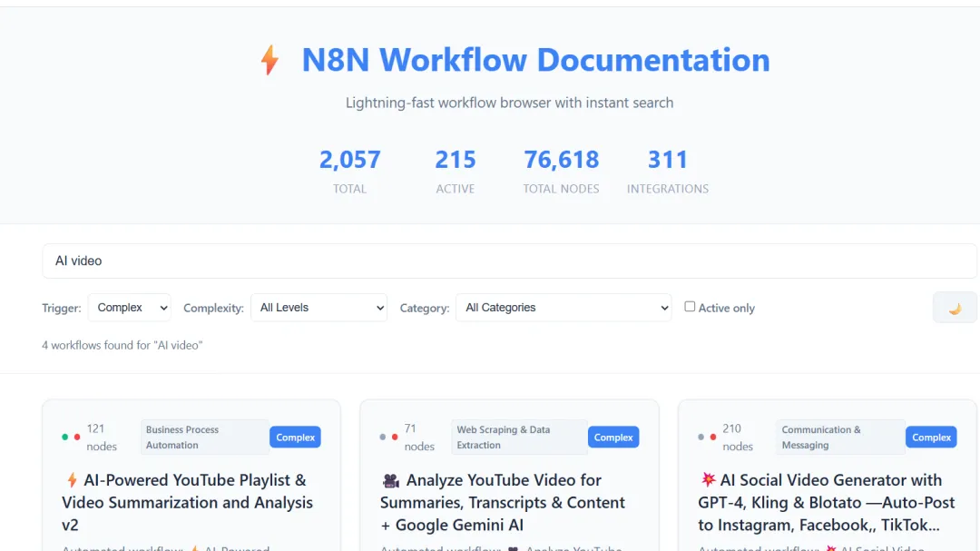This screenshot has width=980, height=551.
Task: Click green status dot on first card
Action: click(x=65, y=437)
